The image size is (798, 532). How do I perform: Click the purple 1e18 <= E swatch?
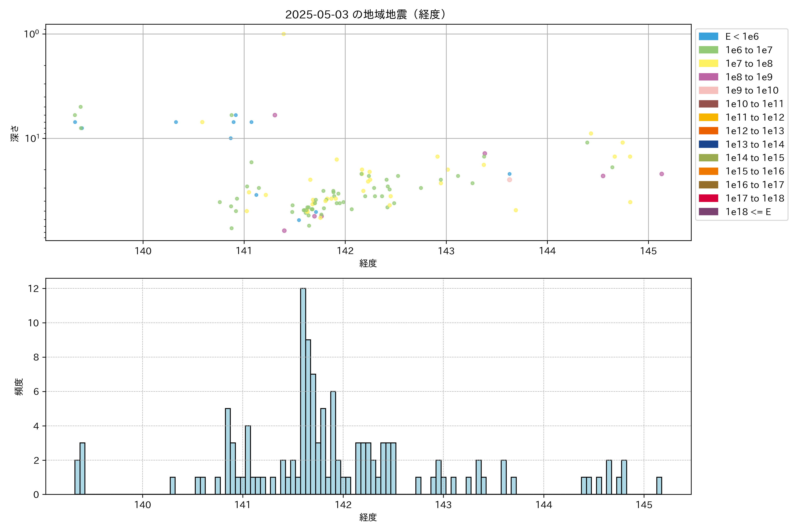pos(708,212)
